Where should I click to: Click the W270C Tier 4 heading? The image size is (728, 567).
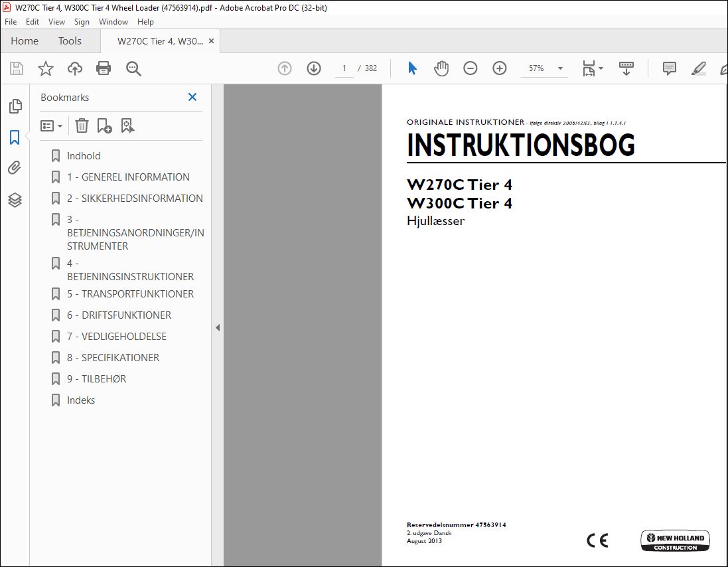(459, 185)
